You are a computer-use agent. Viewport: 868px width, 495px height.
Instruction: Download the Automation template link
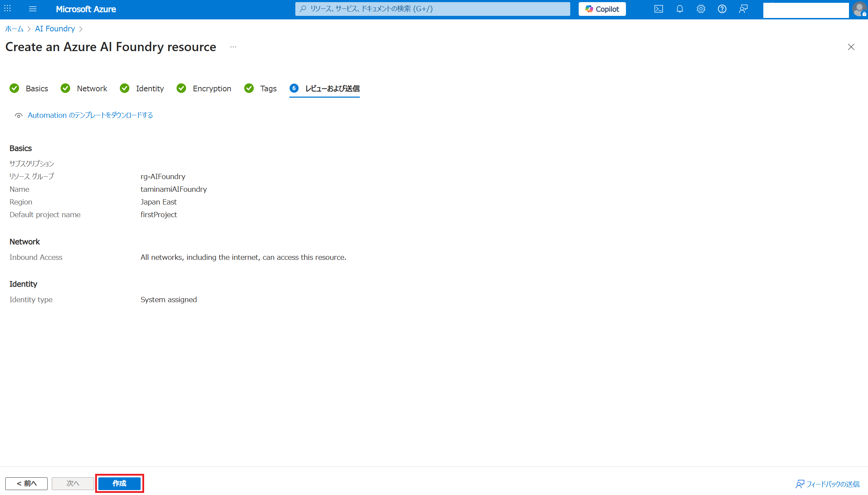[90, 115]
